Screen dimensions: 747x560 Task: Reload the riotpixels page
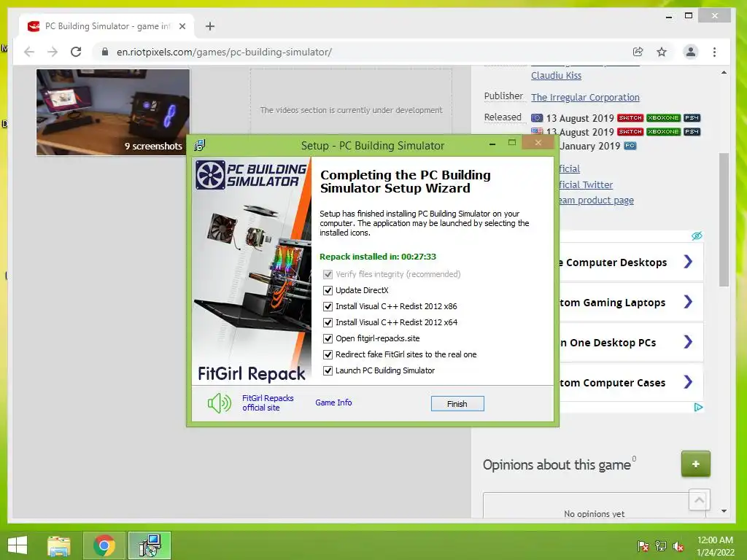76,52
